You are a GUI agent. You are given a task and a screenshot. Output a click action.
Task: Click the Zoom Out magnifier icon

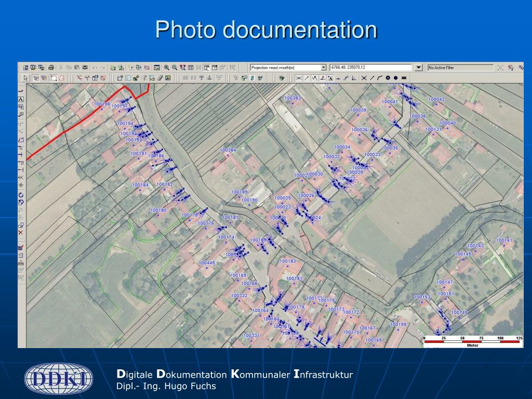pos(175,68)
